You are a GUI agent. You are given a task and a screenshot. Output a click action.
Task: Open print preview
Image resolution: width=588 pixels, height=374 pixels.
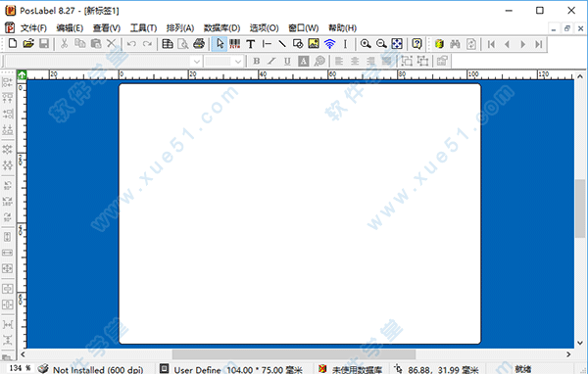click(183, 44)
